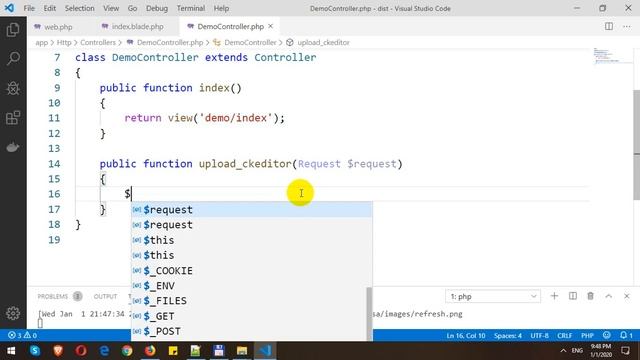Click the feedback smiley in status bar
The image size is (640, 360).
click(607, 336)
